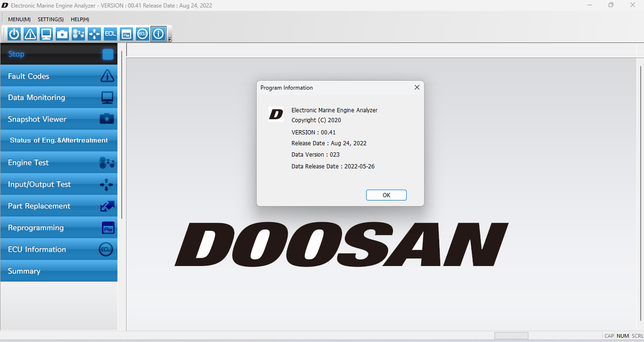This screenshot has height=342, width=644.
Task: Click the four-arrows input/output toolbar icon
Action: (x=94, y=34)
